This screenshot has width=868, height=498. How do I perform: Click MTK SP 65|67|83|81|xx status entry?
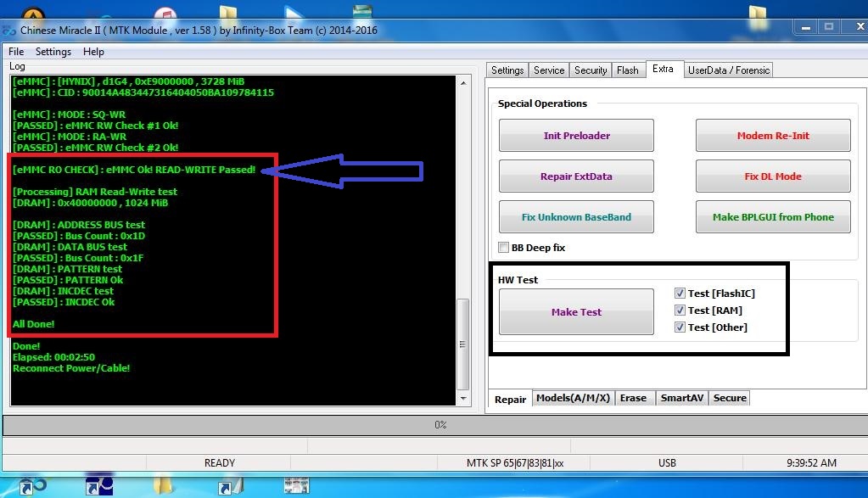click(515, 462)
